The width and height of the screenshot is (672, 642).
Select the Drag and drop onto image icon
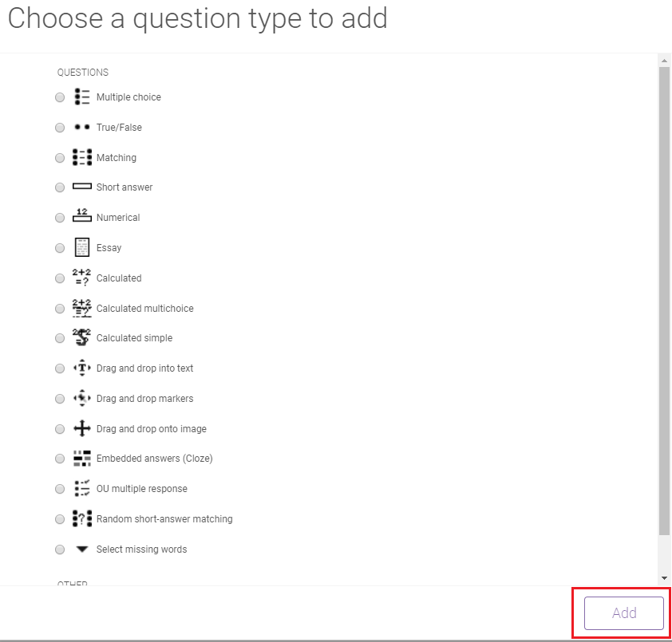tap(81, 428)
